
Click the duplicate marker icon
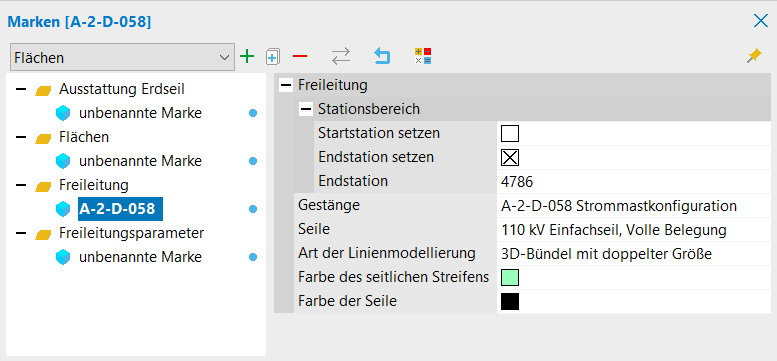273,56
